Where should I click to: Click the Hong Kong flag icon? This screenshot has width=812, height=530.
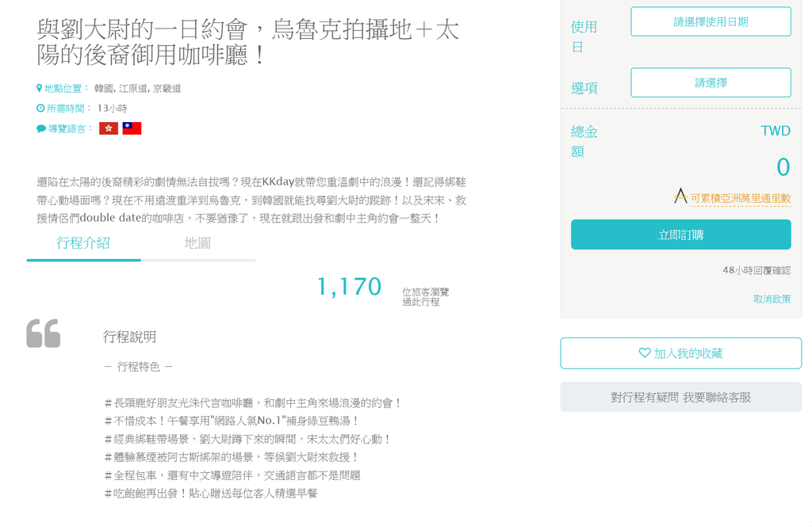click(109, 128)
